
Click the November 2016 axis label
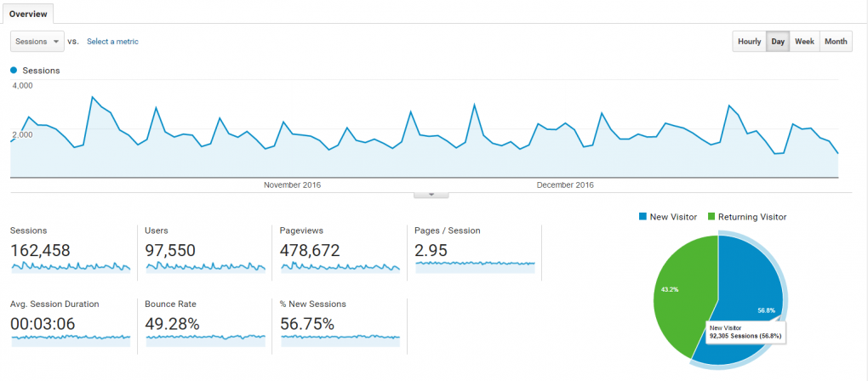point(292,185)
